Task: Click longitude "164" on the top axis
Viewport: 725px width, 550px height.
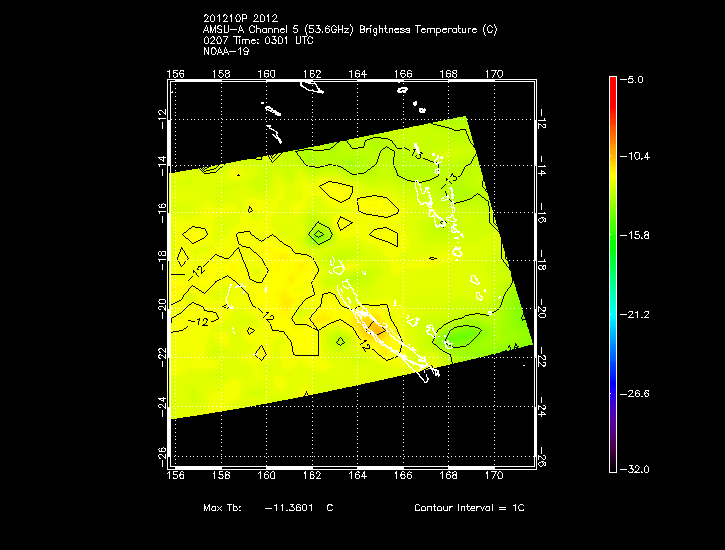Action: pyautogui.click(x=357, y=74)
